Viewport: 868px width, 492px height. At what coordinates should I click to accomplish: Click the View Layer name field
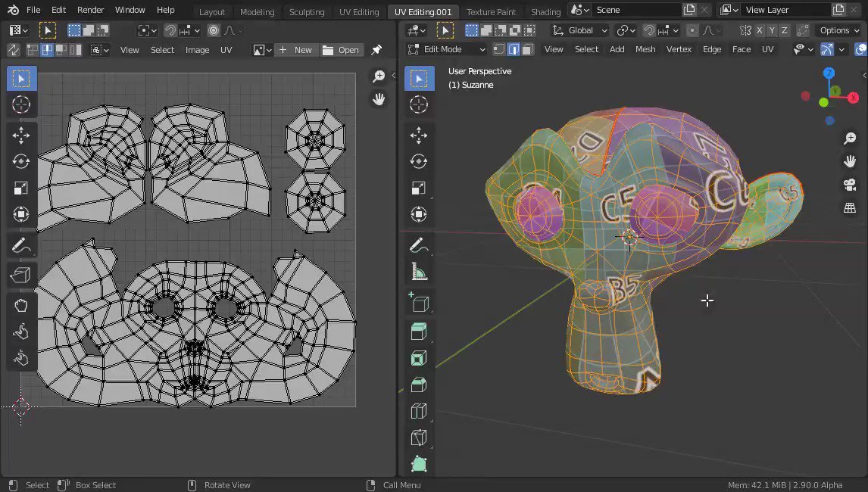tap(786, 10)
